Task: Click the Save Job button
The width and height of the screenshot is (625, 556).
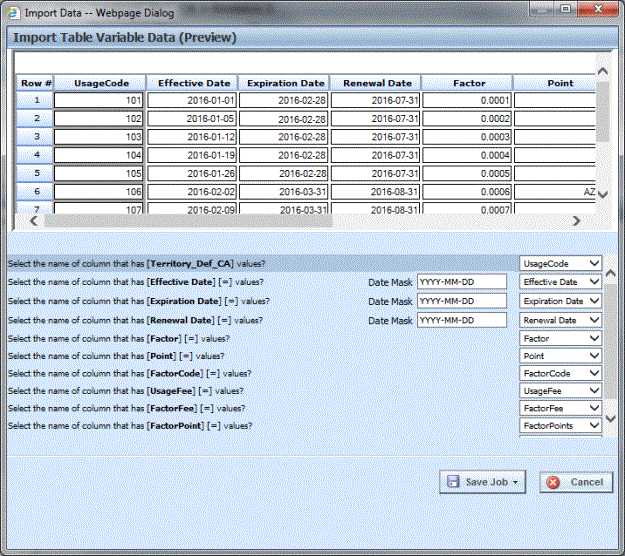Action: (482, 482)
